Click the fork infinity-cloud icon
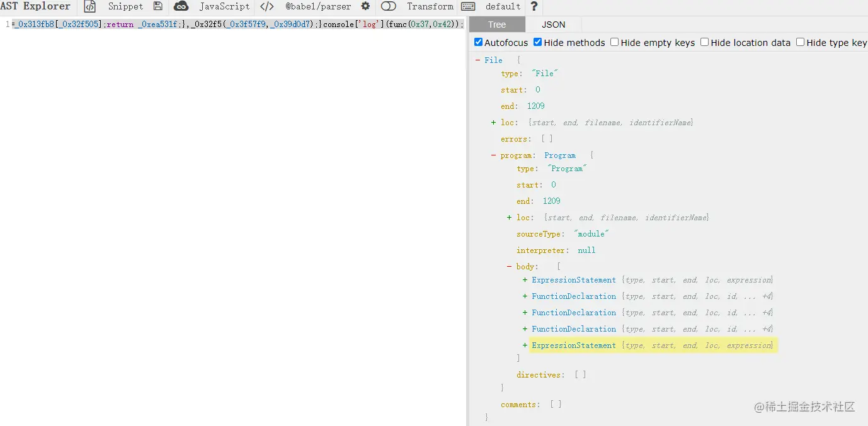Image resolution: width=868 pixels, height=426 pixels. pyautogui.click(x=181, y=6)
